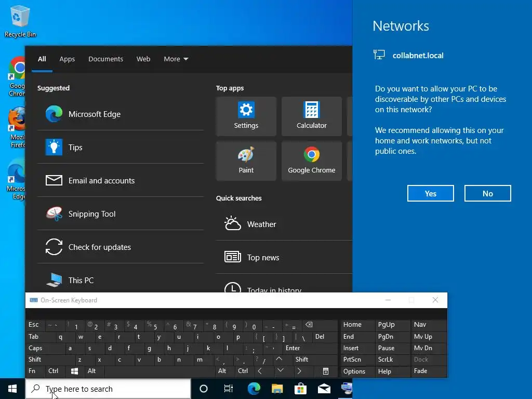
Task: Click the Tab key on keyboard
Action: pyautogui.click(x=41, y=337)
